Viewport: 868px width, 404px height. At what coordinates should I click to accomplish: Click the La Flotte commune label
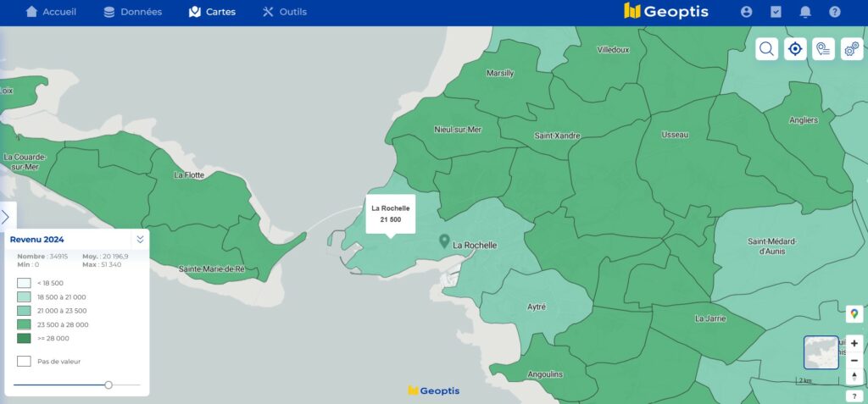click(189, 174)
